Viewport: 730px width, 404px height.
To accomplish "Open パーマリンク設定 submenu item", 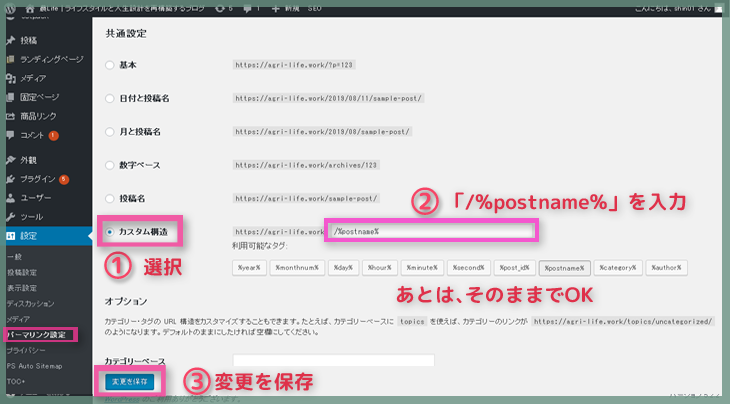I will click(x=36, y=335).
